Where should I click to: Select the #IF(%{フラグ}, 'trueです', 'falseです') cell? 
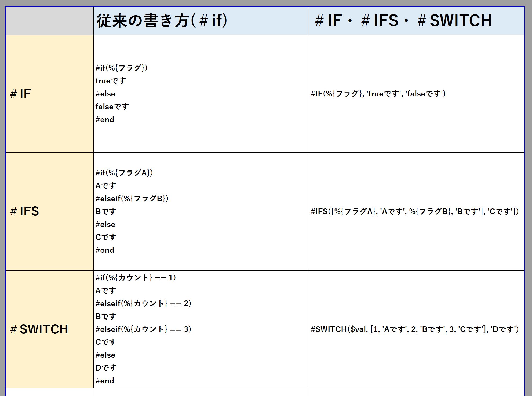pyautogui.click(x=417, y=94)
